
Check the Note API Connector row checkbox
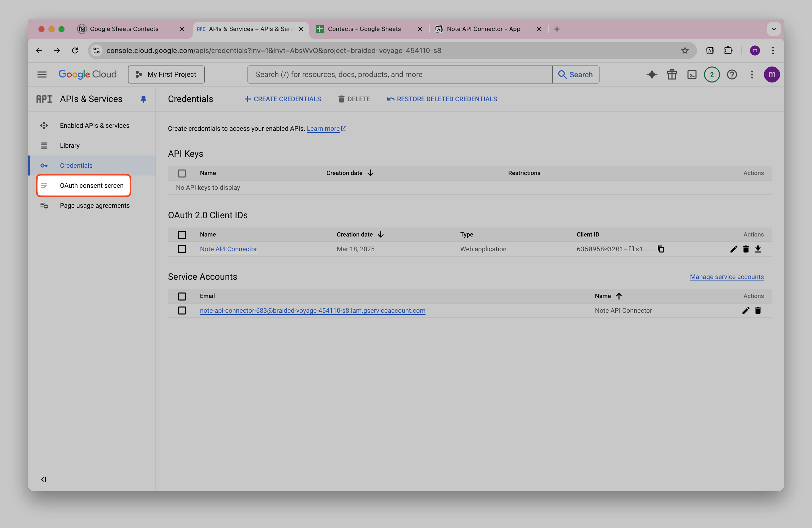pos(182,249)
